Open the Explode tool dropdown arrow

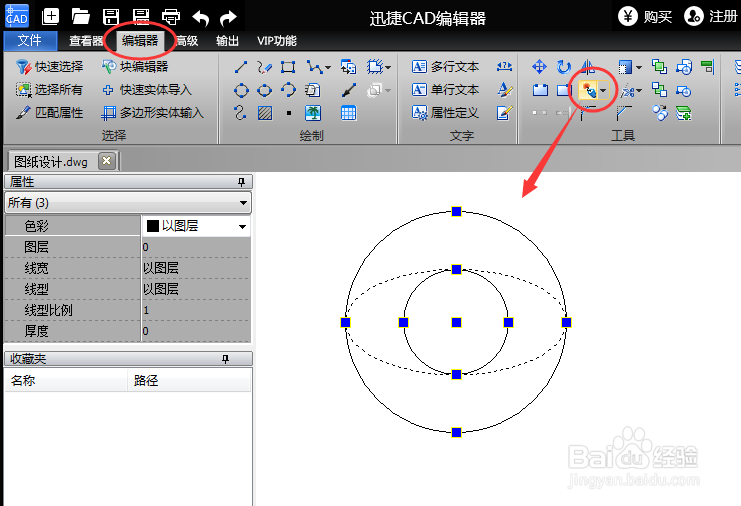coord(603,90)
